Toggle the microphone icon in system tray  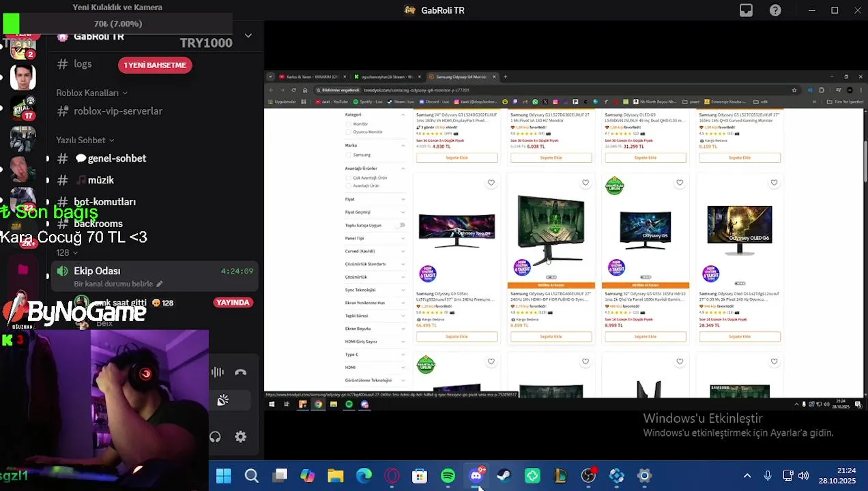tap(768, 476)
